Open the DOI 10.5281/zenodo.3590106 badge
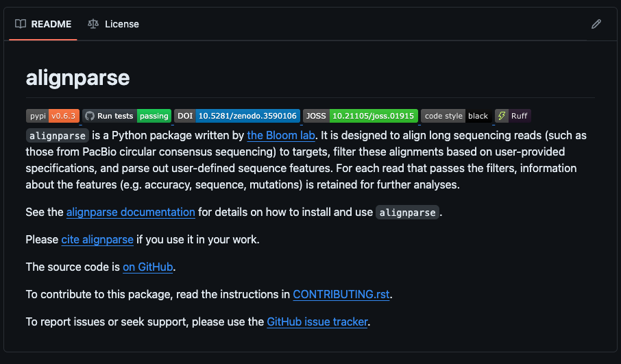 tap(237, 116)
